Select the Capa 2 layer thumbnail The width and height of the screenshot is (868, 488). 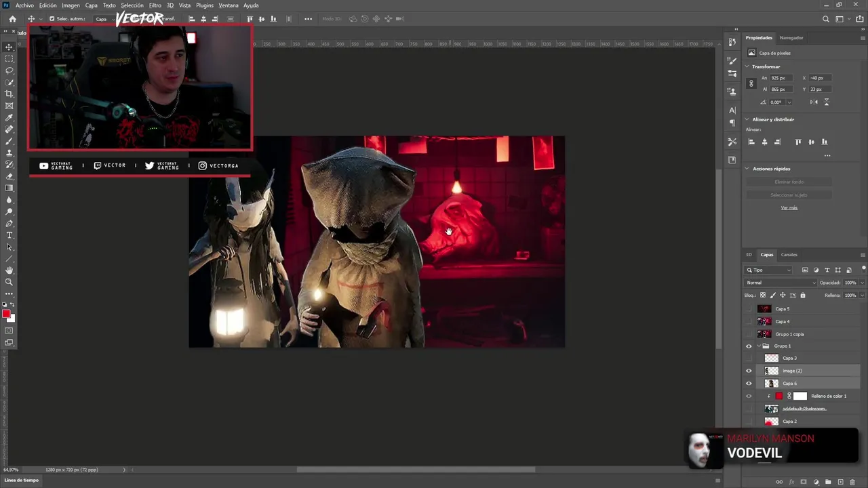[x=772, y=422]
